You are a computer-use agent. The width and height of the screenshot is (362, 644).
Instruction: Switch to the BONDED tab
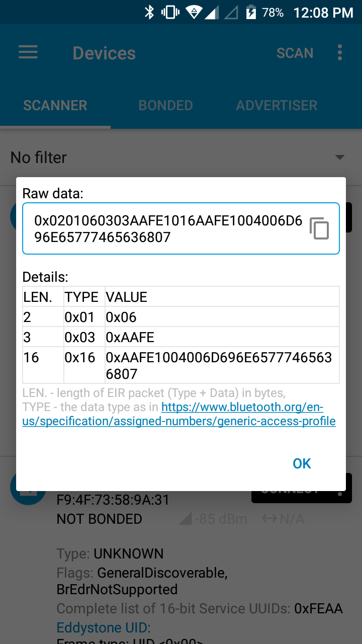coord(166,106)
